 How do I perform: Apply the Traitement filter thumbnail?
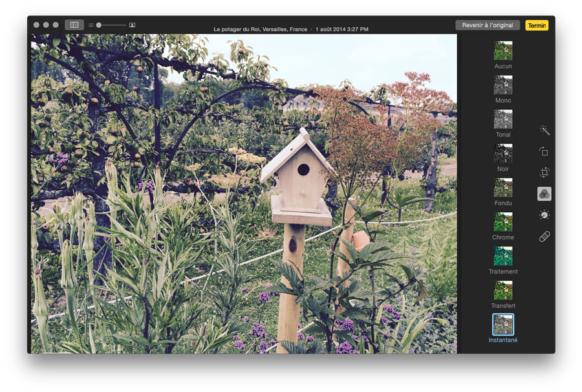click(x=503, y=256)
